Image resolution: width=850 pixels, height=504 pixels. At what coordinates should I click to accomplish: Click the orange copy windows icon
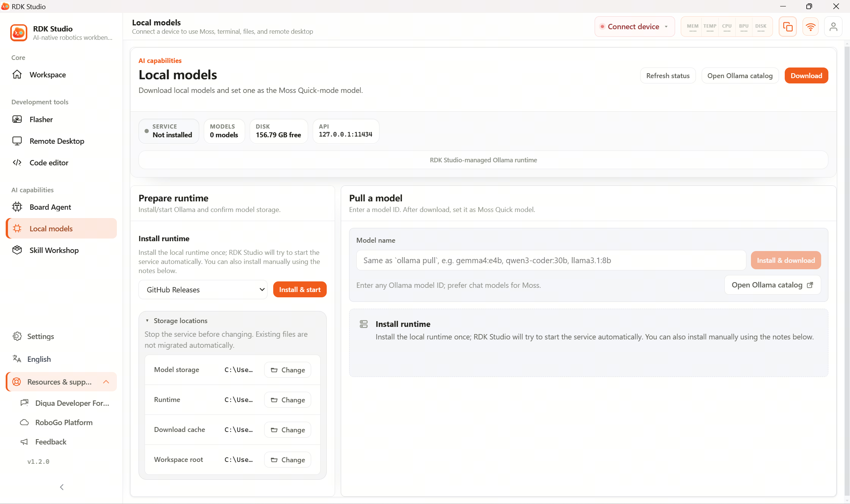[788, 27]
